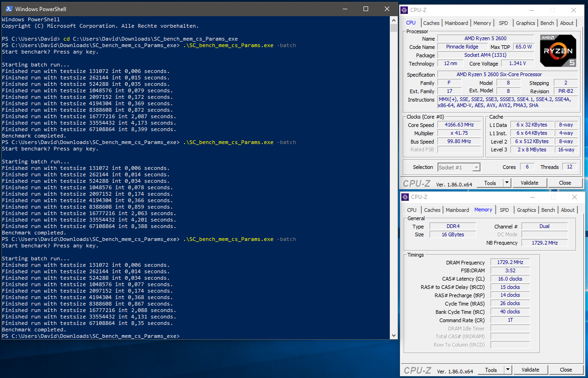
Task: Click the PowerShell scrollbar up arrow
Action: (x=394, y=20)
